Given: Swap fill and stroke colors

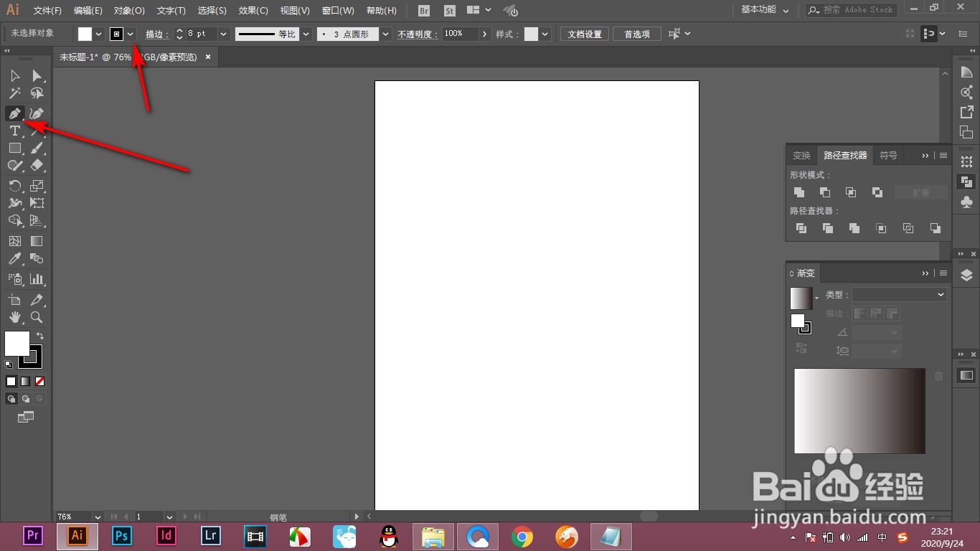Looking at the screenshot, I should [39, 336].
